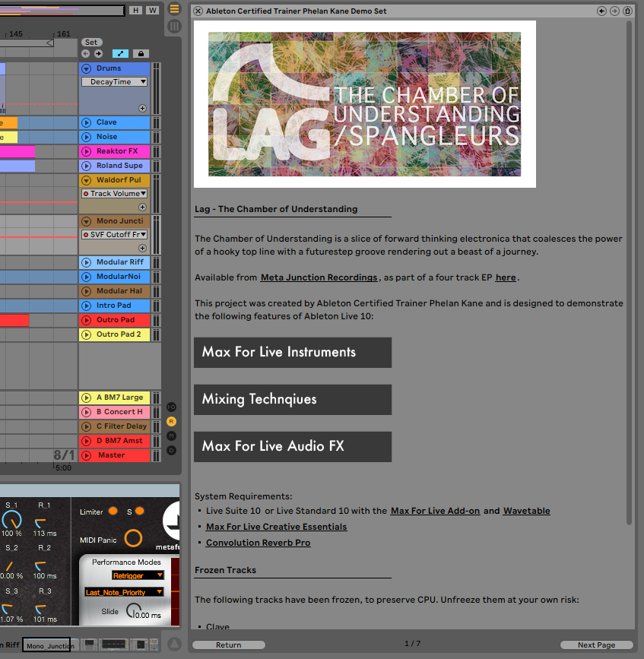644x659 pixels.
Task: Click the H optimize height button
Action: click(x=135, y=10)
